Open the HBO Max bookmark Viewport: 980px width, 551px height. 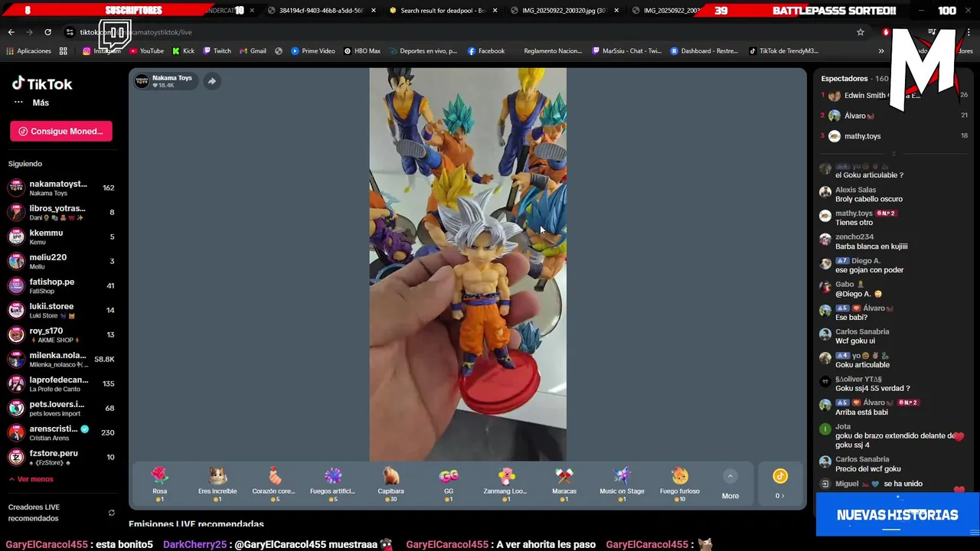tap(362, 51)
